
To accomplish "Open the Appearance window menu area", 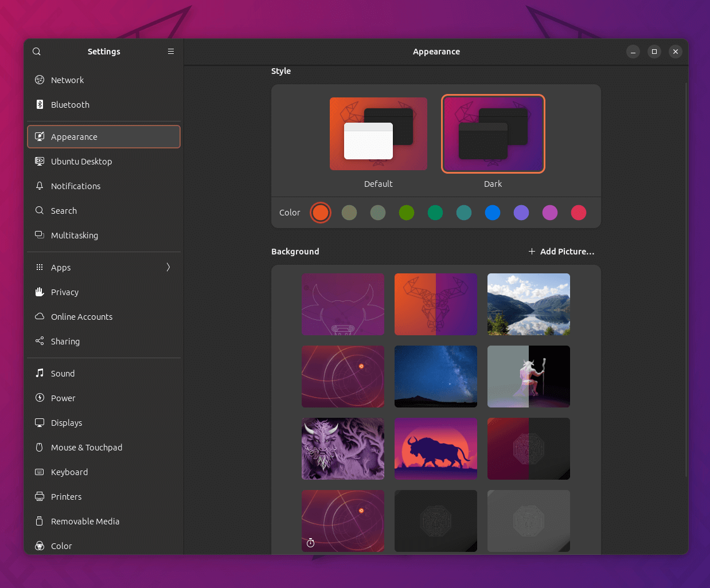I will (x=436, y=52).
